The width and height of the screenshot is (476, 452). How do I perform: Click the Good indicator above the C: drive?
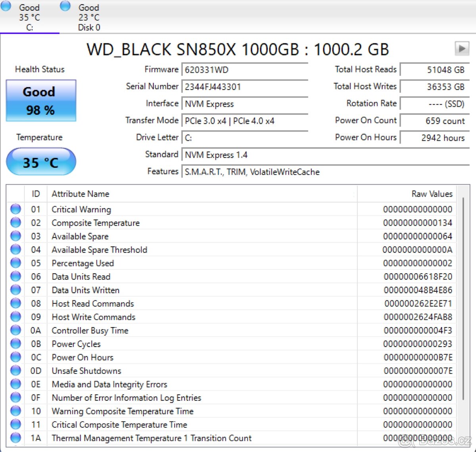pyautogui.click(x=6, y=6)
